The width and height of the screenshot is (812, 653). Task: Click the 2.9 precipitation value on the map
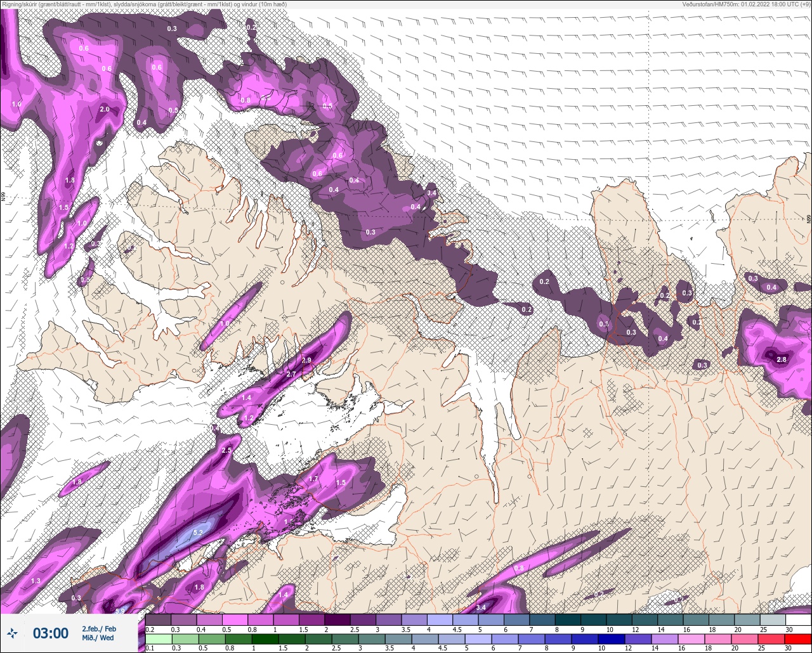pyautogui.click(x=307, y=360)
